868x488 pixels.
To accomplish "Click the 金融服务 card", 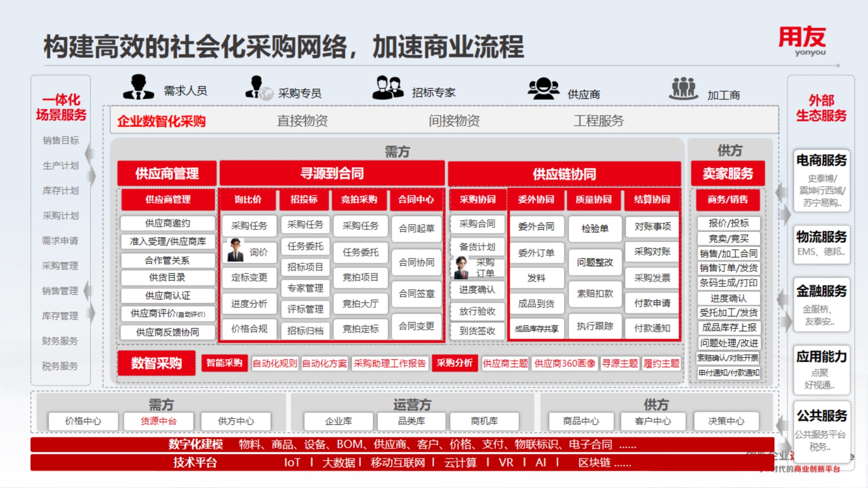I will click(821, 304).
